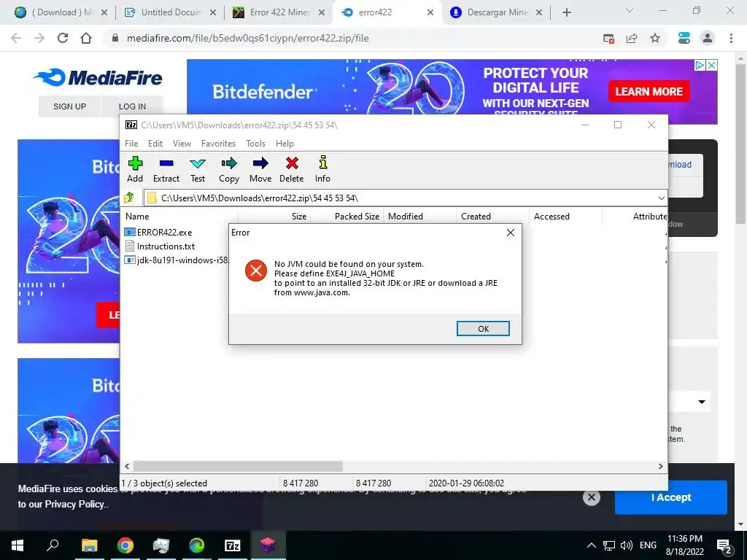This screenshot has height=560, width=747.
Task: Open a new Chrome tab
Action: click(x=566, y=12)
